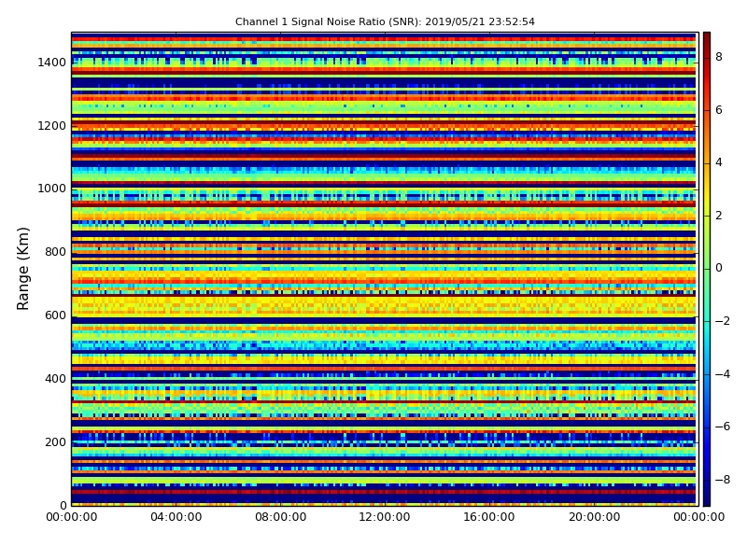747x560 pixels.
Task: Click the y-axis tick label 400
Action: [55, 379]
